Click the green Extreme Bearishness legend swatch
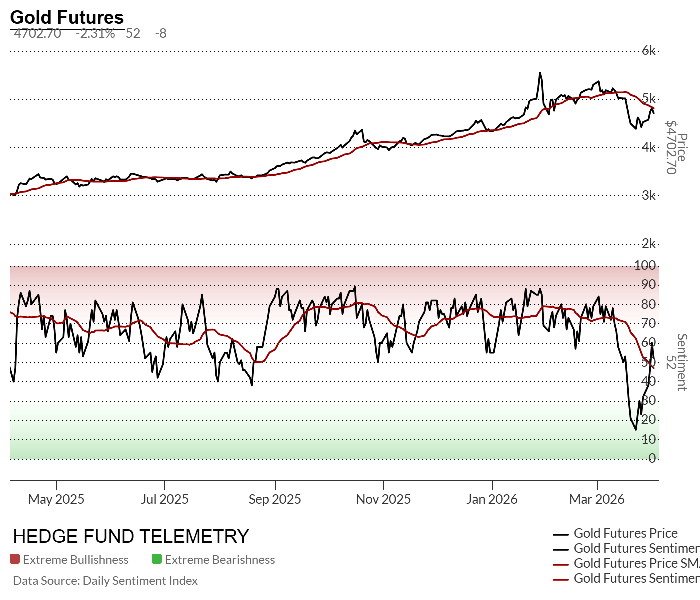This screenshot has height=600, width=700. (157, 559)
